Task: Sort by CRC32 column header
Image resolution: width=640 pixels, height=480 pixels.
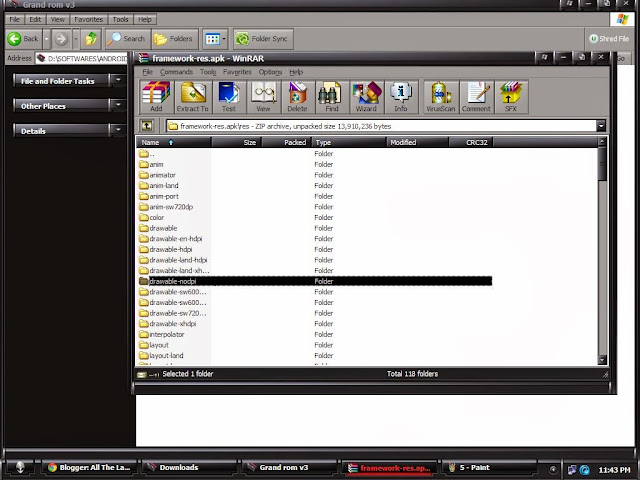Action: point(471,142)
